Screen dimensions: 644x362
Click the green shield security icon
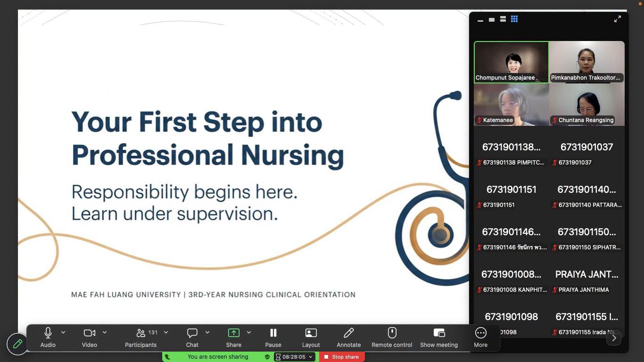[267, 357]
